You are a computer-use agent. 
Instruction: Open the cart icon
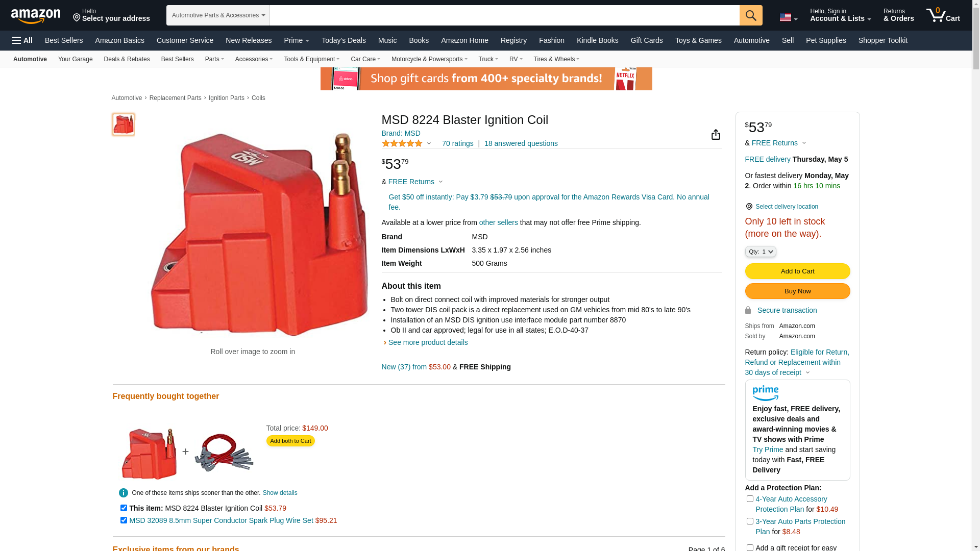943,15
